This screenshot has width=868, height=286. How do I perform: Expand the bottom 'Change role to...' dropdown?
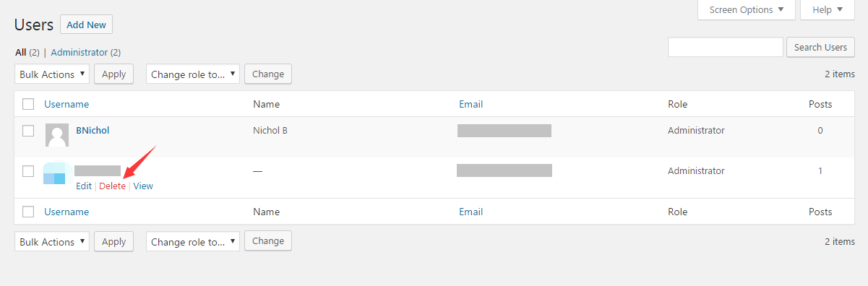(x=193, y=241)
